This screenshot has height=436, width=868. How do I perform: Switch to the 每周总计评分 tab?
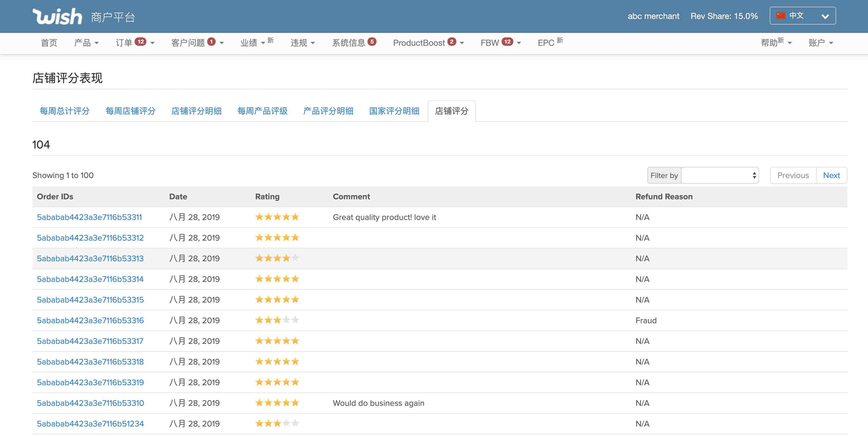pos(65,111)
